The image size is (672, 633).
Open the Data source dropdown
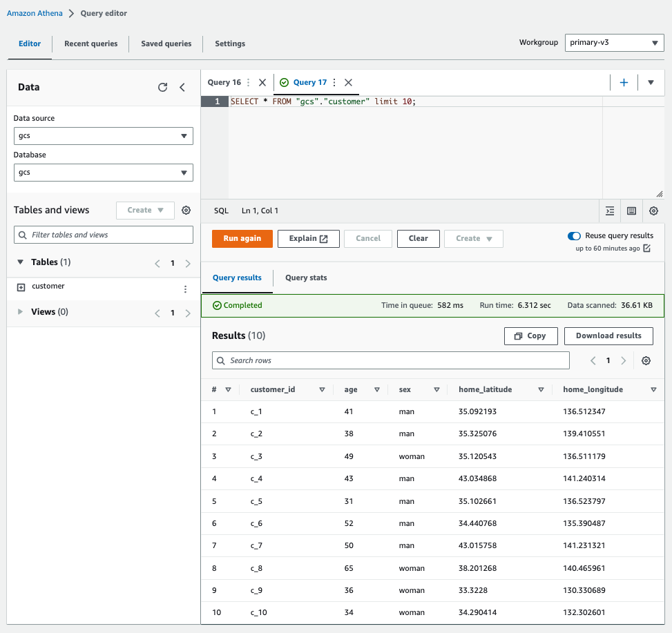[103, 136]
